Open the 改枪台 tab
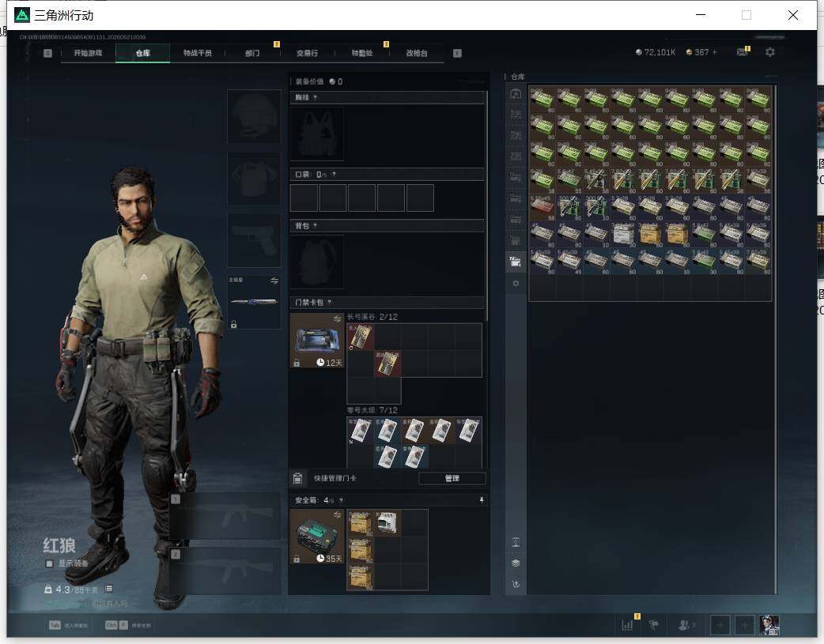This screenshot has height=644, width=824. pos(417,53)
